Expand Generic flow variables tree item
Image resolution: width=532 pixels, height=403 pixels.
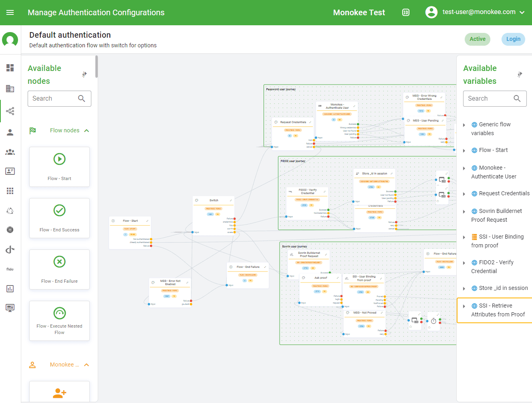[x=464, y=125]
